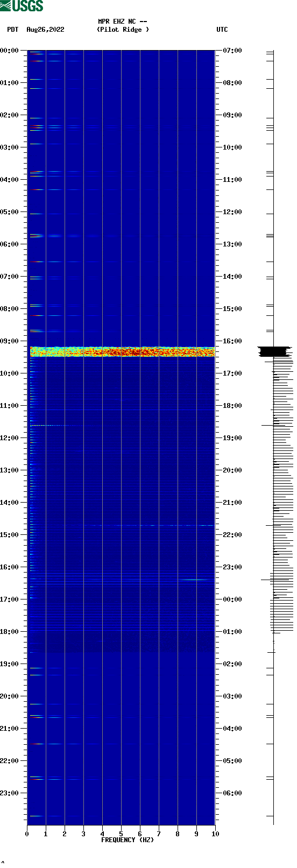The height and width of the screenshot is (868, 297).
Task: Click the '13:00' UTC time label
Action: point(232,244)
